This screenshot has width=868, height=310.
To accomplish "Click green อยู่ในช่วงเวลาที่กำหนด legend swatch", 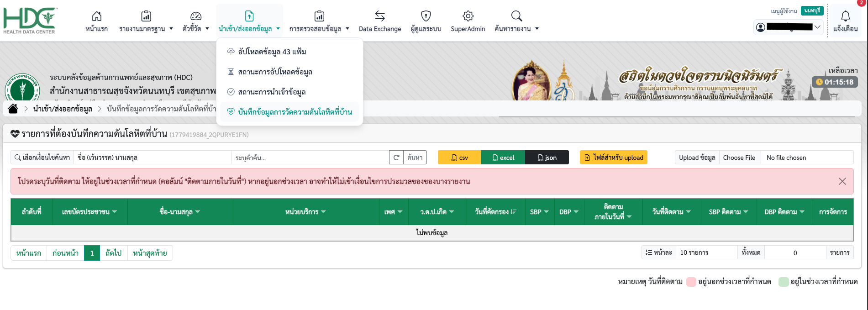I will coord(784,282).
